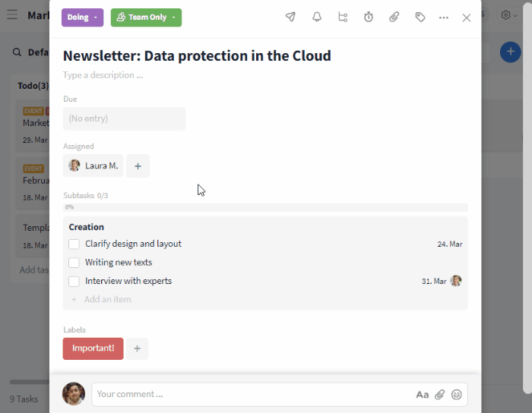Click the subtask hierarchy icon
This screenshot has width=532, height=413.
tap(343, 17)
